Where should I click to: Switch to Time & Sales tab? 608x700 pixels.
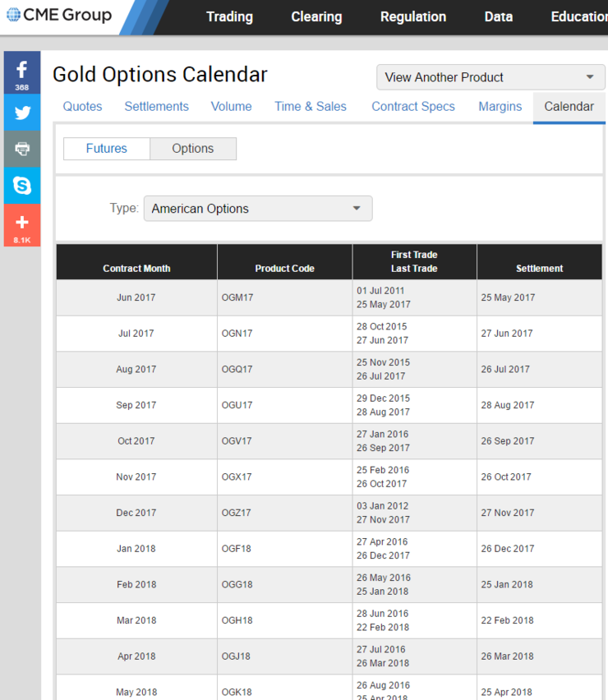tap(311, 106)
